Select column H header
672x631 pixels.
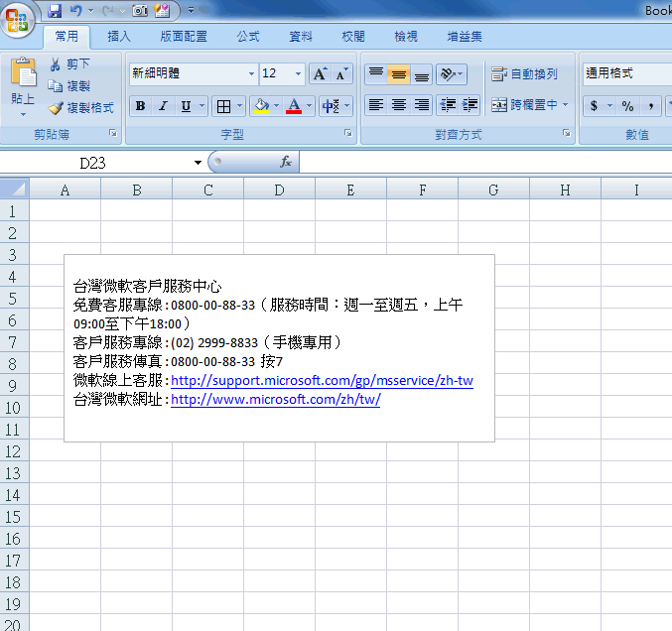pos(565,189)
